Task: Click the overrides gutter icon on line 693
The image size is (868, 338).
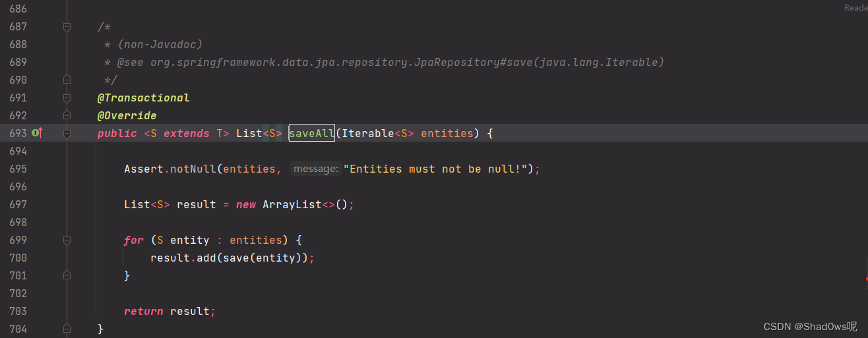Action: click(x=37, y=133)
